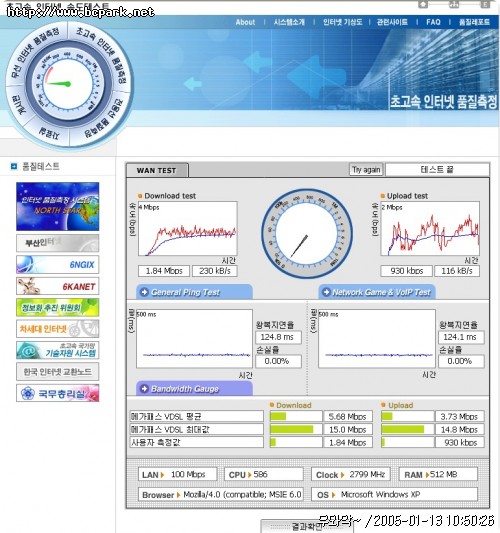The image size is (500, 533).
Task: Click the Bandwidth Gauge arrow icon
Action: 144,389
